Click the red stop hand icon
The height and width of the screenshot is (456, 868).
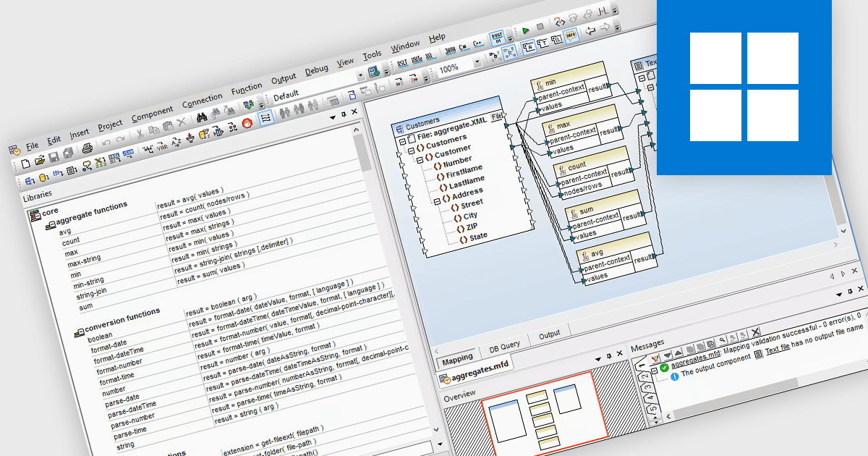[247, 123]
